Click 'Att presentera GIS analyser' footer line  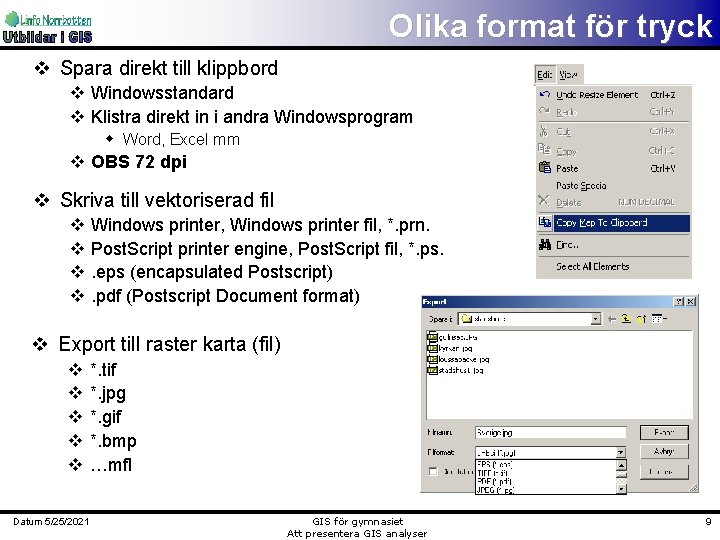click(x=357, y=534)
